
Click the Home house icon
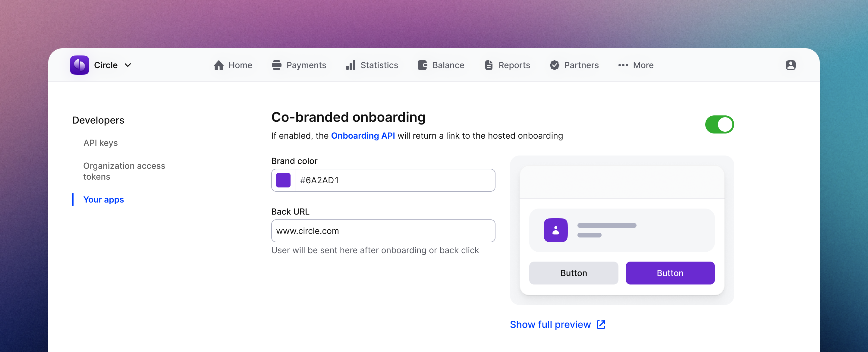(219, 65)
